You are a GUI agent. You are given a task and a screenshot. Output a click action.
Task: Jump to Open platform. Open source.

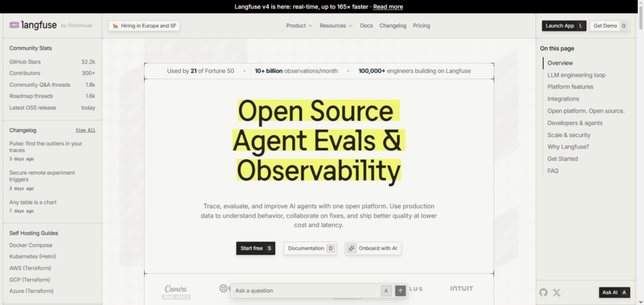[x=586, y=111]
